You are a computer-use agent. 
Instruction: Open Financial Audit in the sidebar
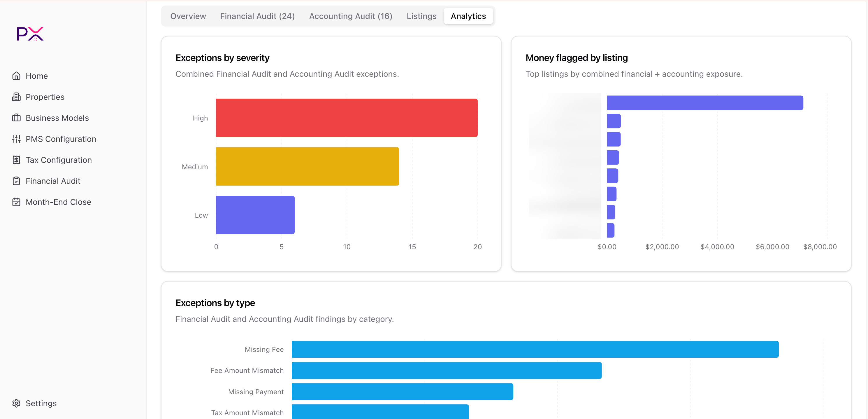53,181
